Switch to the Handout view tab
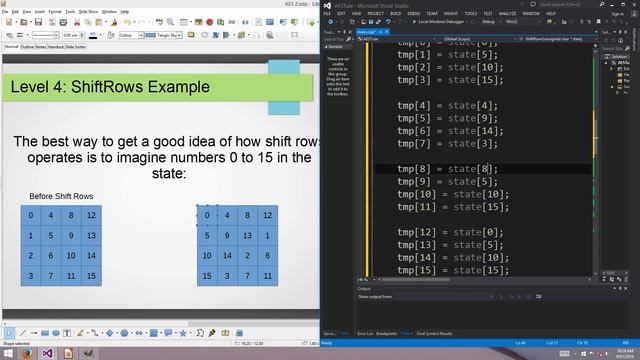The height and width of the screenshot is (360, 640). click(56, 47)
